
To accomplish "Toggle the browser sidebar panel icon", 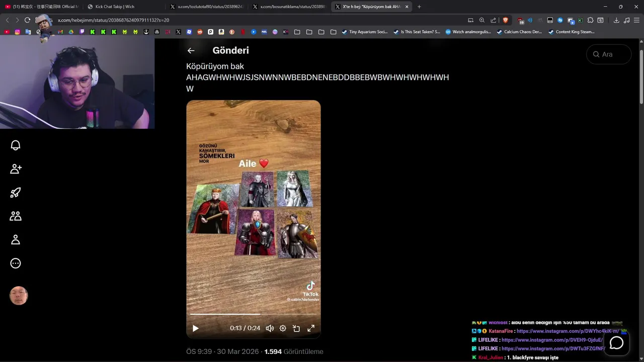I will pos(600,20).
